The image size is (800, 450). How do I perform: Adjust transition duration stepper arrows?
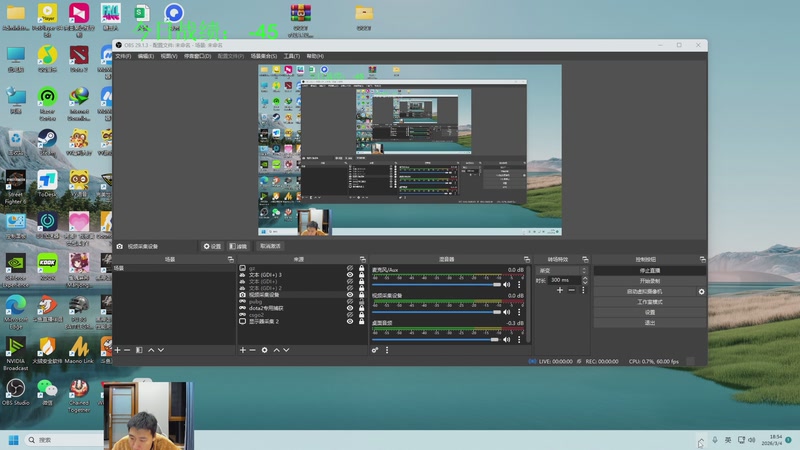(585, 280)
